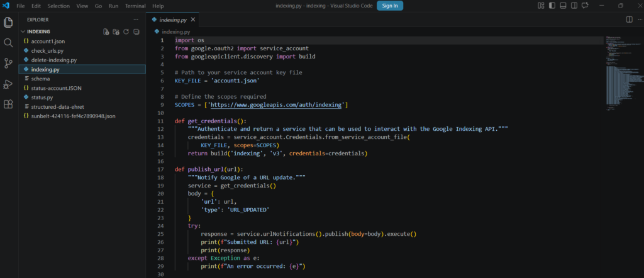This screenshot has height=278, width=644.
Task: Click the New File icon in Explorer
Action: pyautogui.click(x=106, y=31)
